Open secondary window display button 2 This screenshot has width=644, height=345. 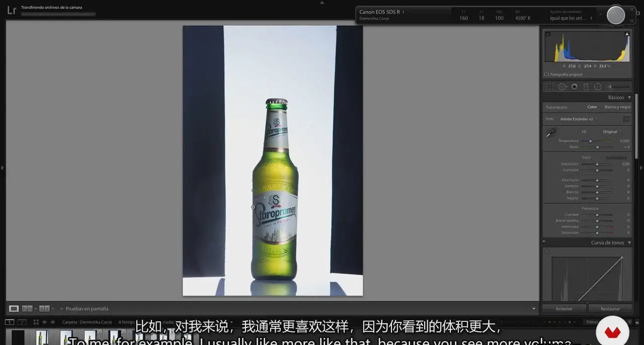pyautogui.click(x=22, y=322)
